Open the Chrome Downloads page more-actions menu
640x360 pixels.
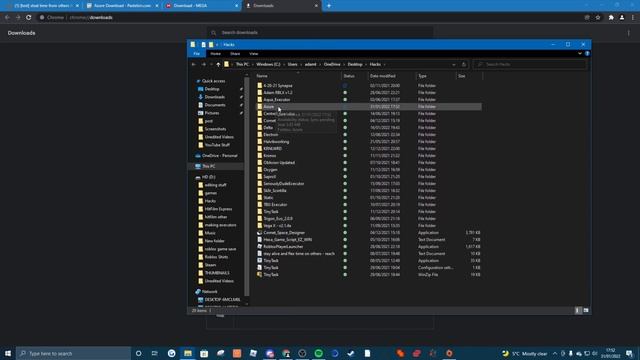(x=629, y=33)
